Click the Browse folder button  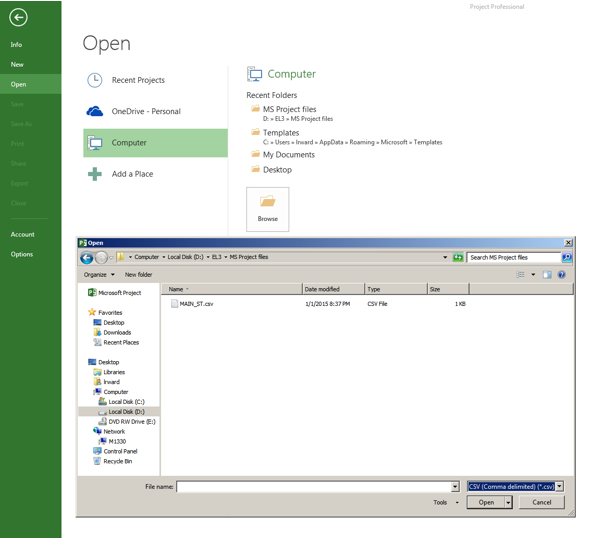point(268,209)
